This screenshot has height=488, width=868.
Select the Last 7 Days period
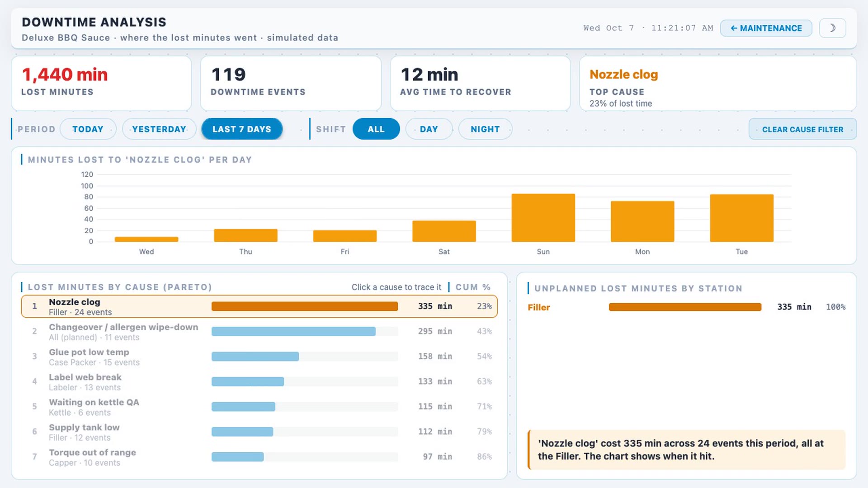tap(242, 129)
